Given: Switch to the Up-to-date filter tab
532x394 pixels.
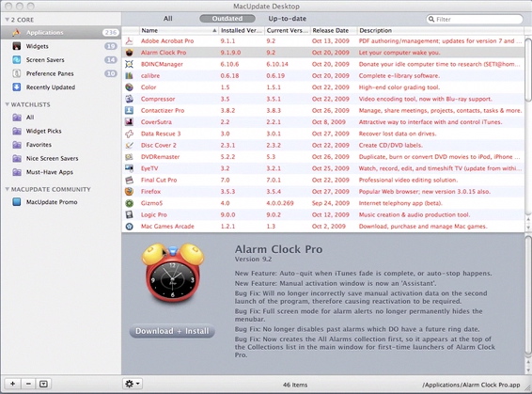Looking at the screenshot, I should click(287, 19).
